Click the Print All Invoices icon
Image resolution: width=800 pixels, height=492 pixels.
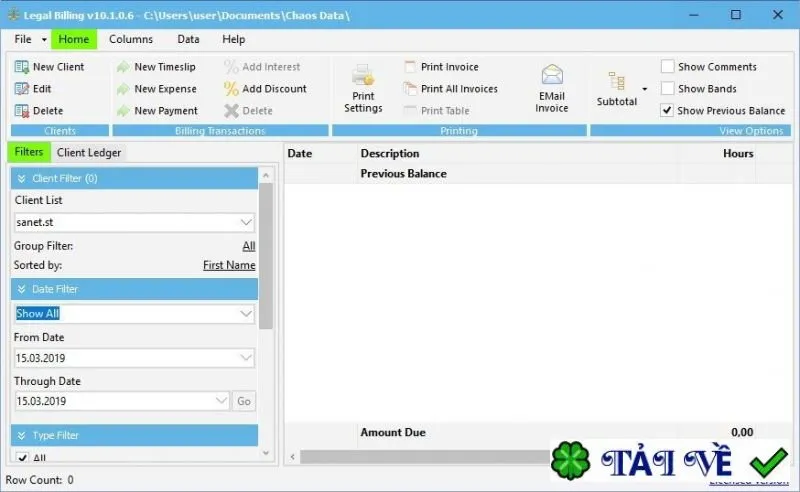[x=410, y=89]
